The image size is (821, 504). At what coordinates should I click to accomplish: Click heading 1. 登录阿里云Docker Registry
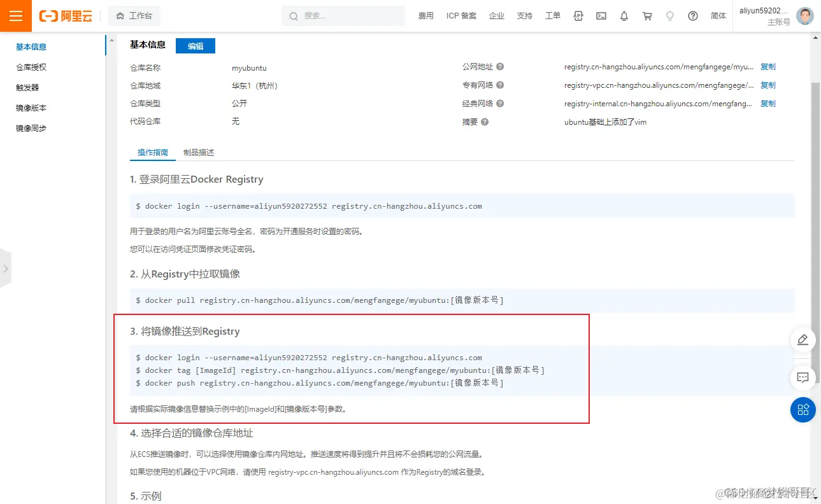tap(197, 179)
